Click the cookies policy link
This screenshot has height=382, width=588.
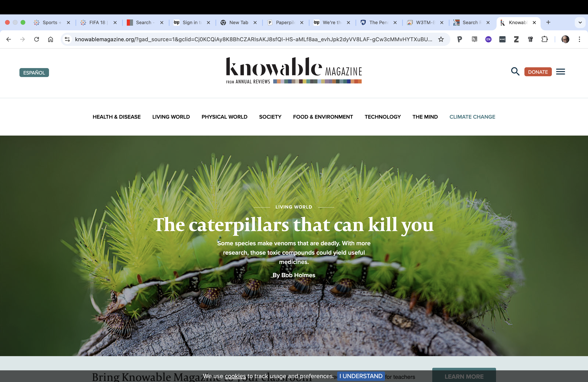pyautogui.click(x=235, y=376)
